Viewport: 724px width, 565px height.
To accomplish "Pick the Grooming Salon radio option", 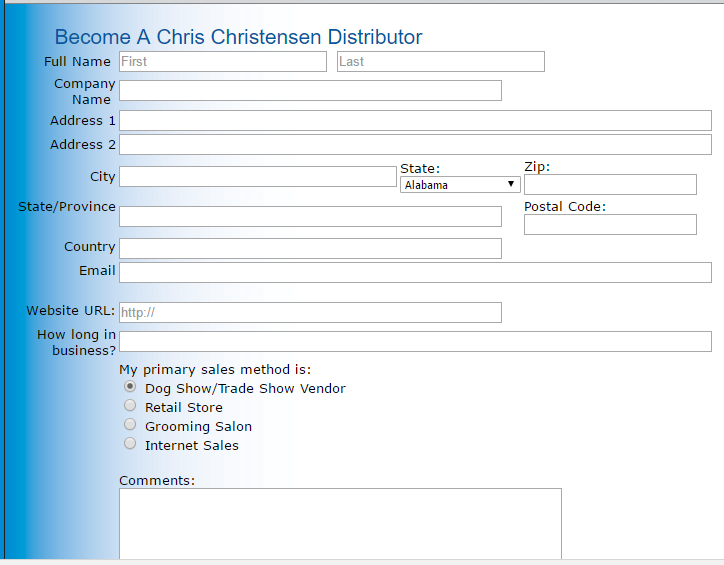I will click(x=130, y=424).
